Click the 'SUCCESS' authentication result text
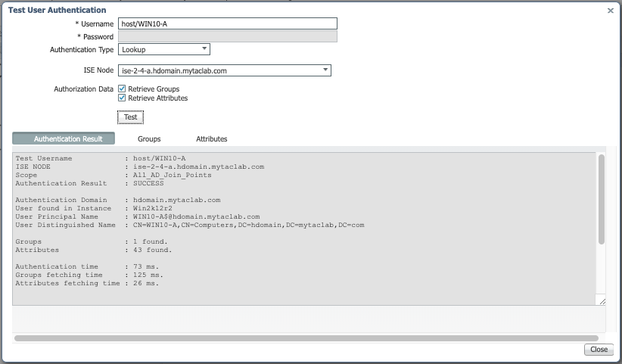 [148, 183]
